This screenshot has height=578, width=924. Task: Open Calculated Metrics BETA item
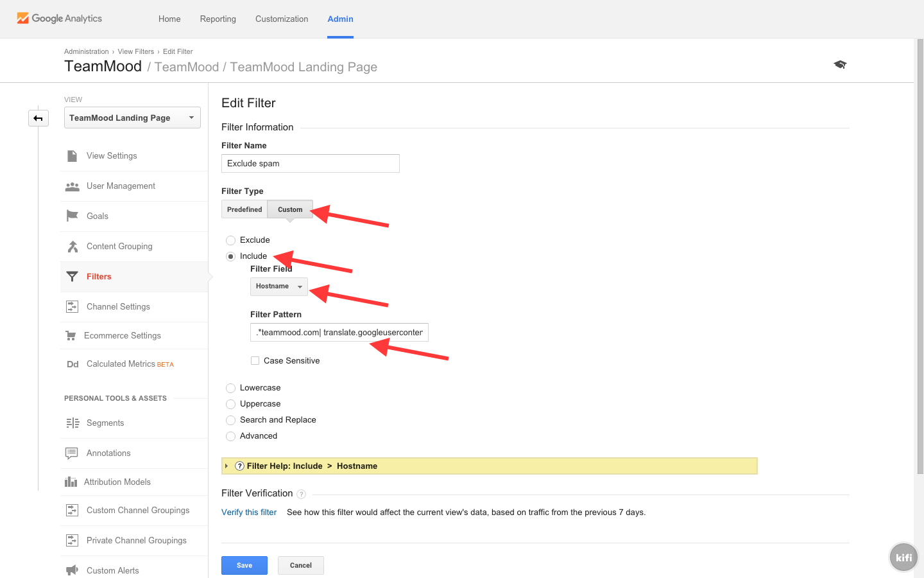point(130,364)
